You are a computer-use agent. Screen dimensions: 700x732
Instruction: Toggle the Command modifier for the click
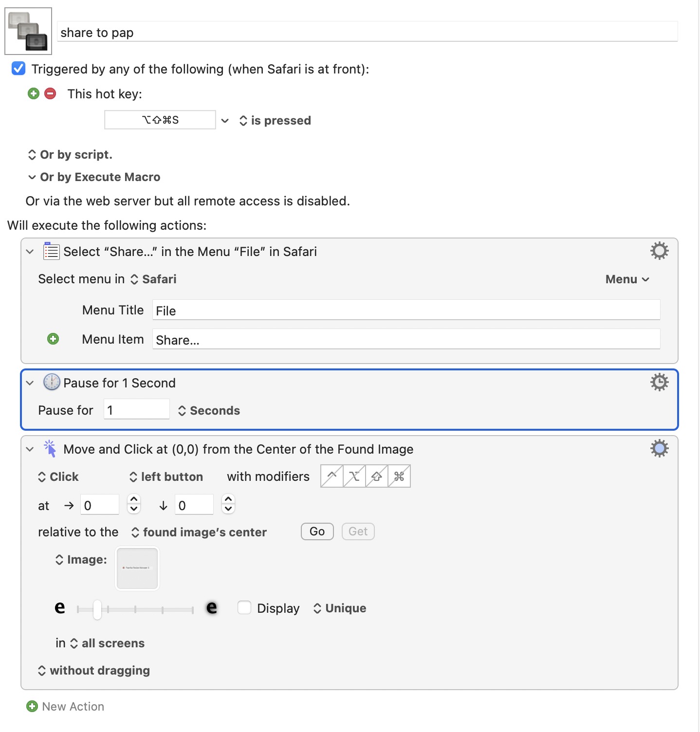pyautogui.click(x=399, y=476)
